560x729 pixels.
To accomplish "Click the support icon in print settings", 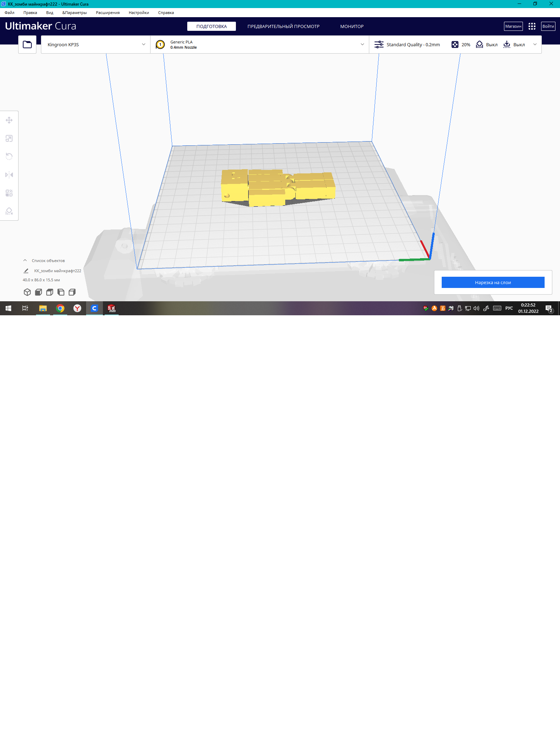I will (x=479, y=44).
